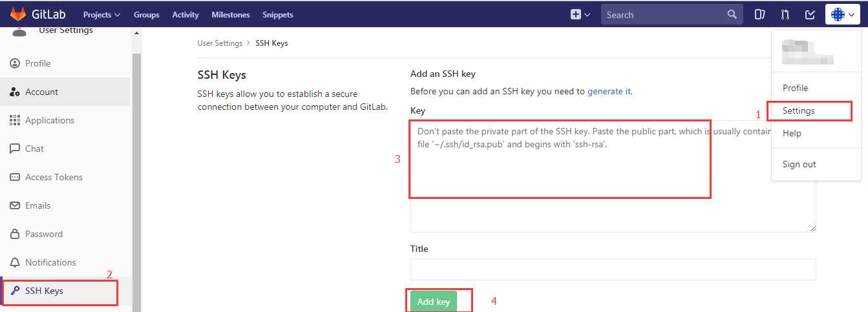Toggle the user avatar dropdown
This screenshot has height=312, width=868.
coord(842,14)
